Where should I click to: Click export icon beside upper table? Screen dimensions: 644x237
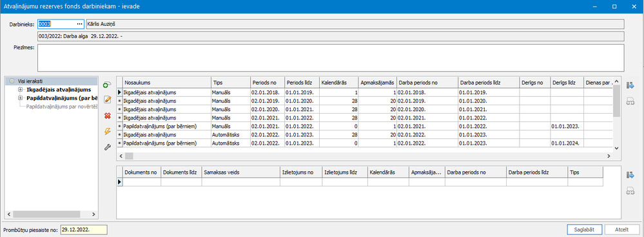[x=630, y=86]
